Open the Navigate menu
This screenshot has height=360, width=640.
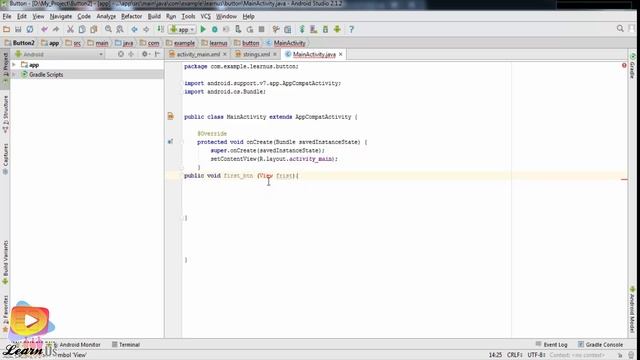pyautogui.click(x=61, y=17)
